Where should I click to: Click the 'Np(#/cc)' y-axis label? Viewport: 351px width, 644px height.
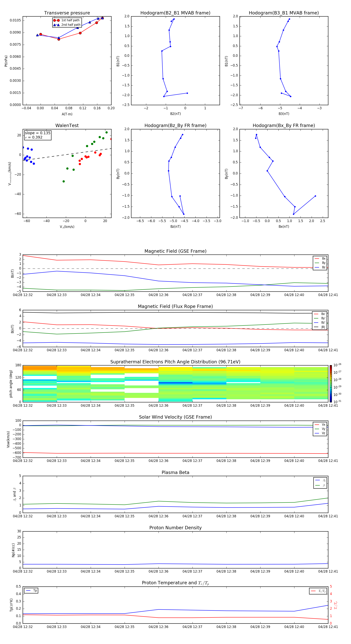(x=13, y=550)
